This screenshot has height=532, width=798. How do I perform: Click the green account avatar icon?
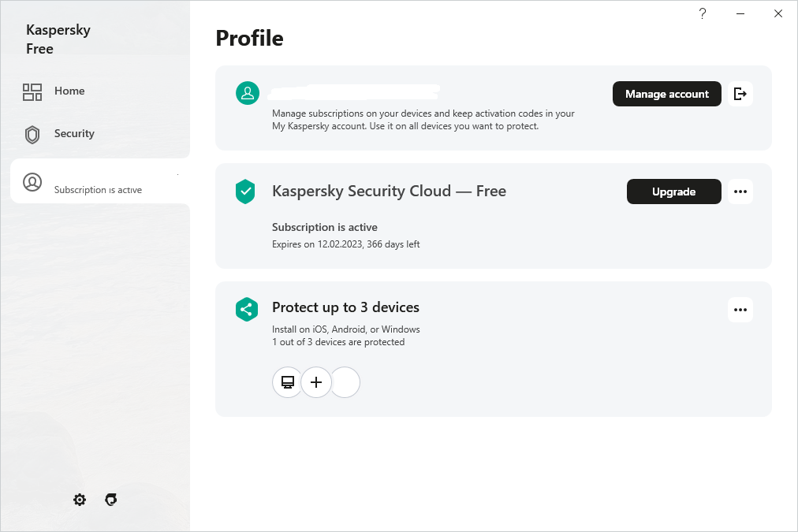(248, 93)
